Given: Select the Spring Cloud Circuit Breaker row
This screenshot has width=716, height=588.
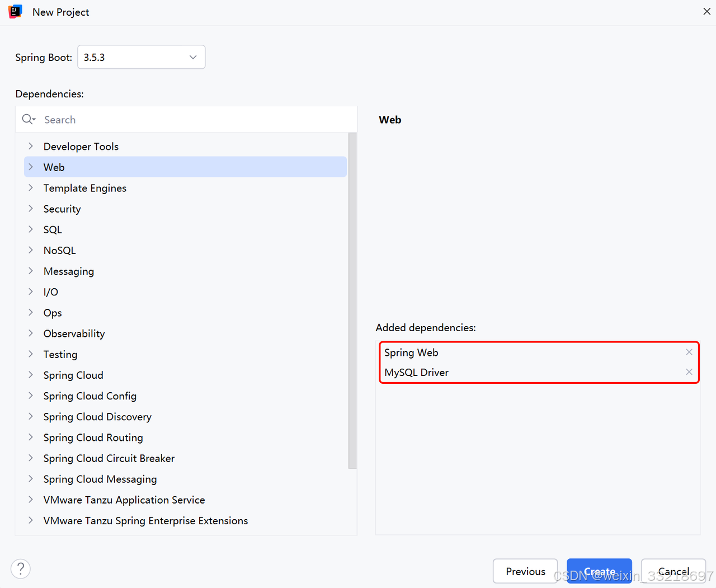Looking at the screenshot, I should click(185, 458).
